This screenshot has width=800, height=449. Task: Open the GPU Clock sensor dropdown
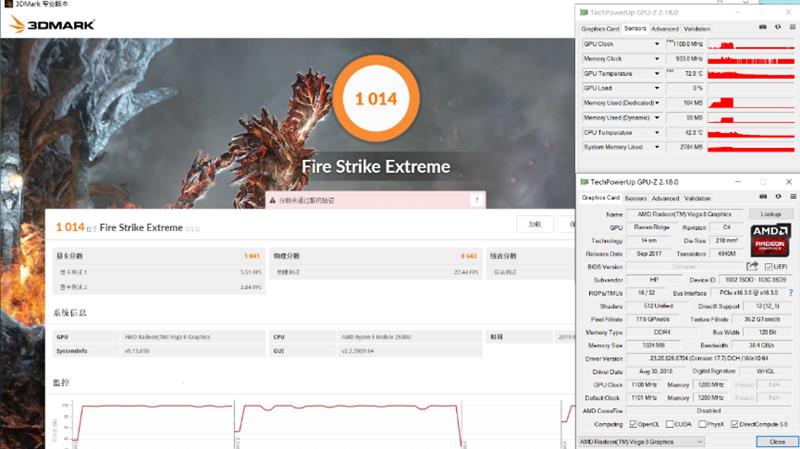[x=656, y=44]
